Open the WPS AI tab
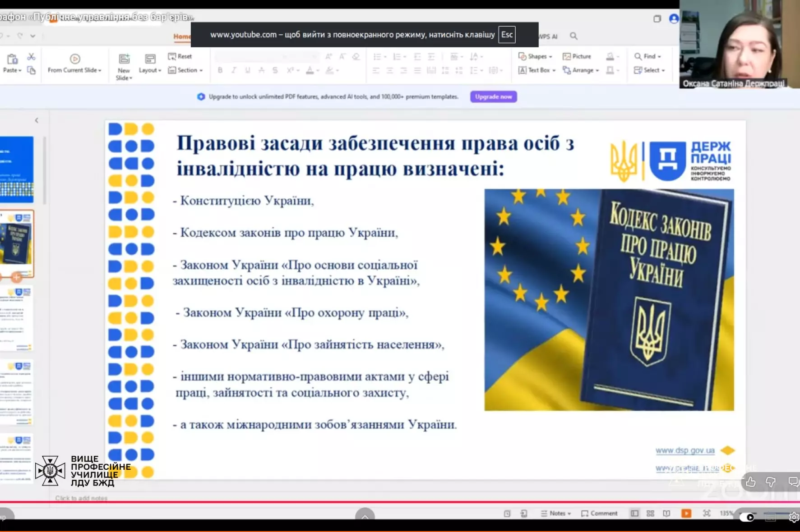The height and width of the screenshot is (532, 800). coord(548,37)
